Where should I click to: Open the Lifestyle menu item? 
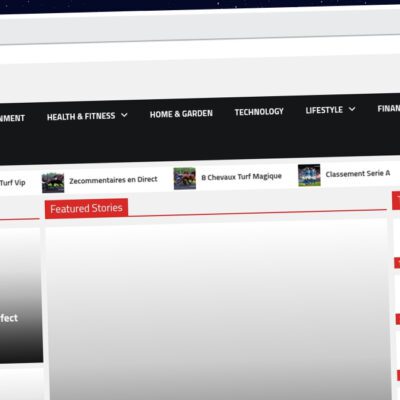coord(324,110)
